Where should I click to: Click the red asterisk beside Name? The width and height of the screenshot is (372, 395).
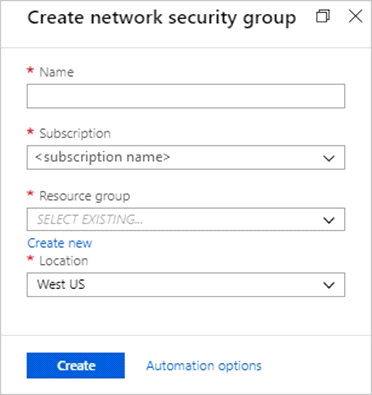pos(30,70)
